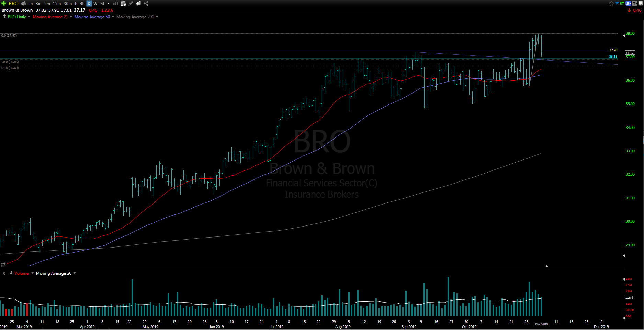Click the bar chart style icon
Image resolution: width=644 pixels, height=330 pixels.
pos(116,3)
